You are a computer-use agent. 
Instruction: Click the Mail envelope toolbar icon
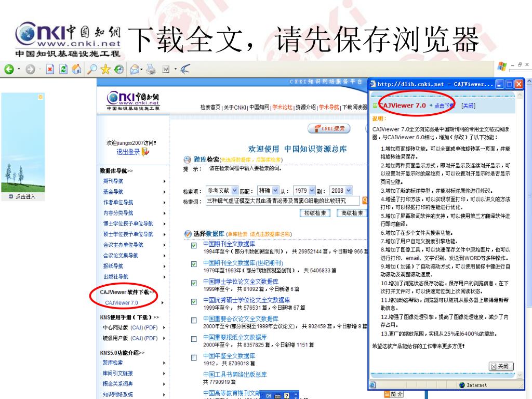point(135,69)
